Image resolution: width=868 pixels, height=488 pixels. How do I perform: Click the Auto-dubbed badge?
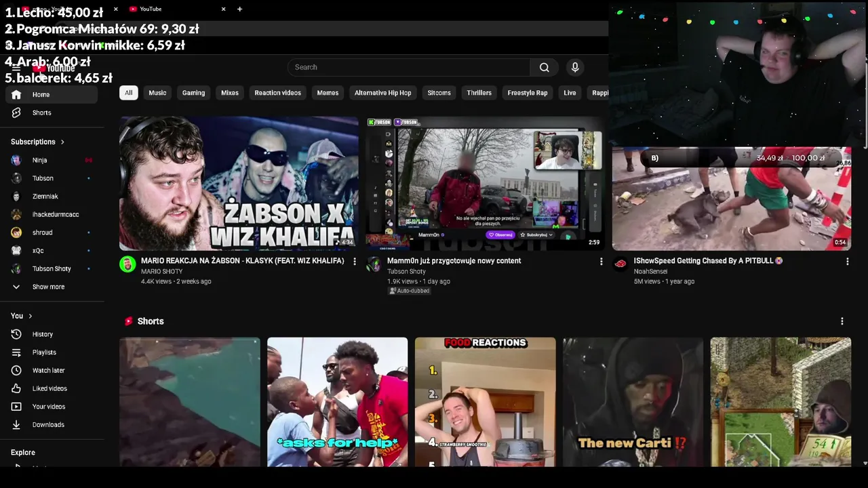410,291
